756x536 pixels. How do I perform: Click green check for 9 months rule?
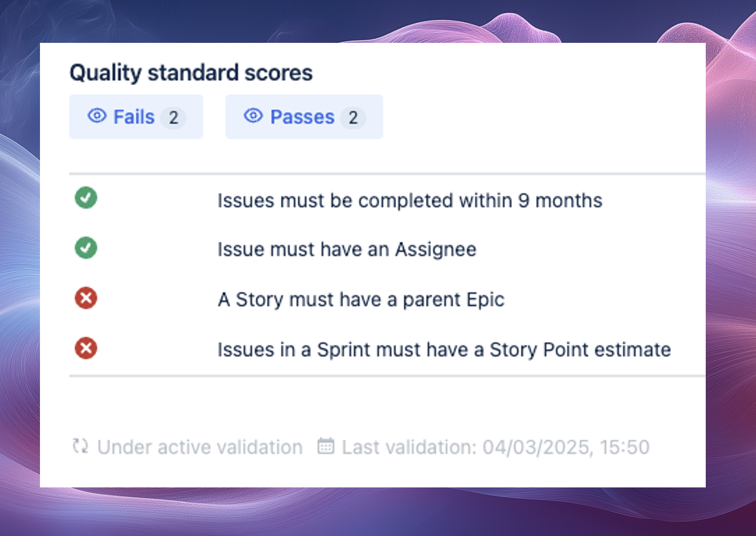(x=86, y=198)
